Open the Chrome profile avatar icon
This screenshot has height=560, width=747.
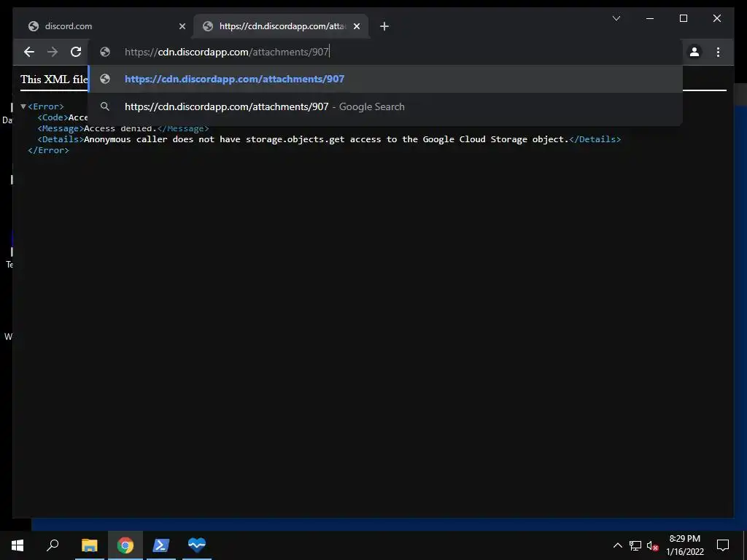click(694, 52)
